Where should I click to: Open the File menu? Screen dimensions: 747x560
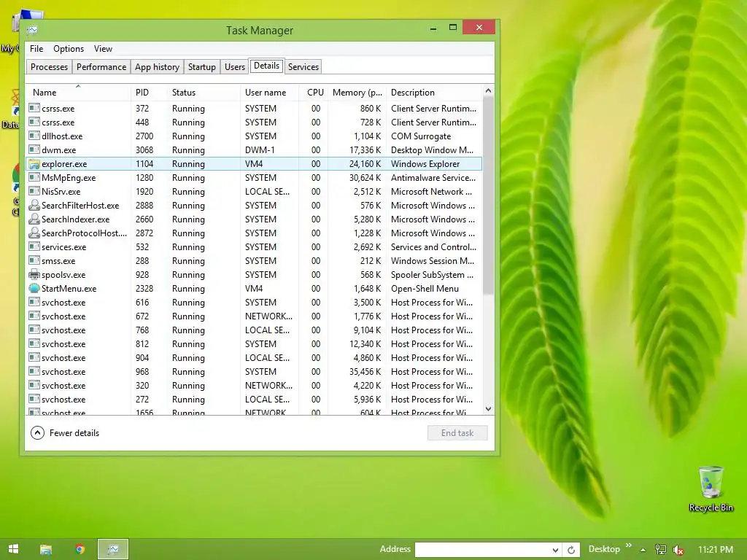tap(36, 49)
